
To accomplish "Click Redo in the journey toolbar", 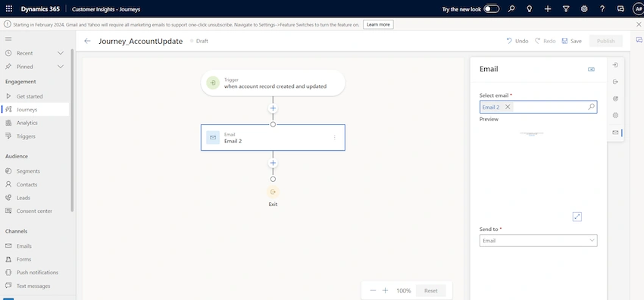I will (545, 41).
